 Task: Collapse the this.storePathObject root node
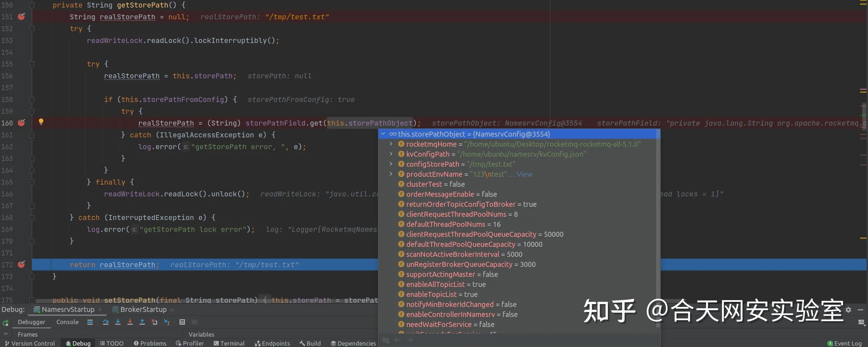click(383, 134)
